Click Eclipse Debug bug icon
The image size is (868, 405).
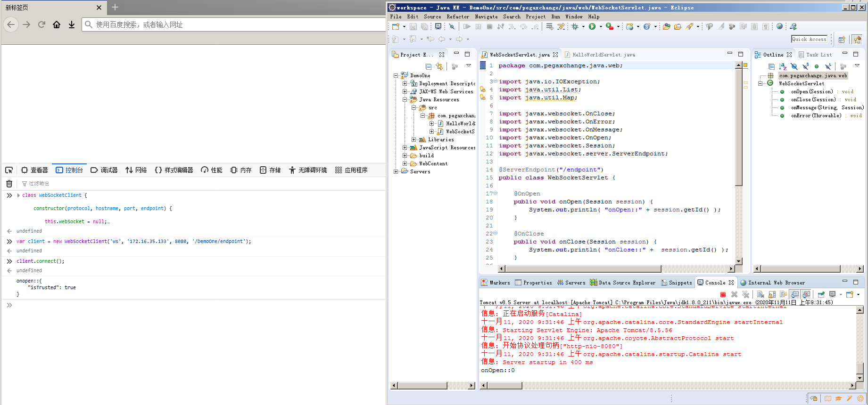tap(575, 27)
